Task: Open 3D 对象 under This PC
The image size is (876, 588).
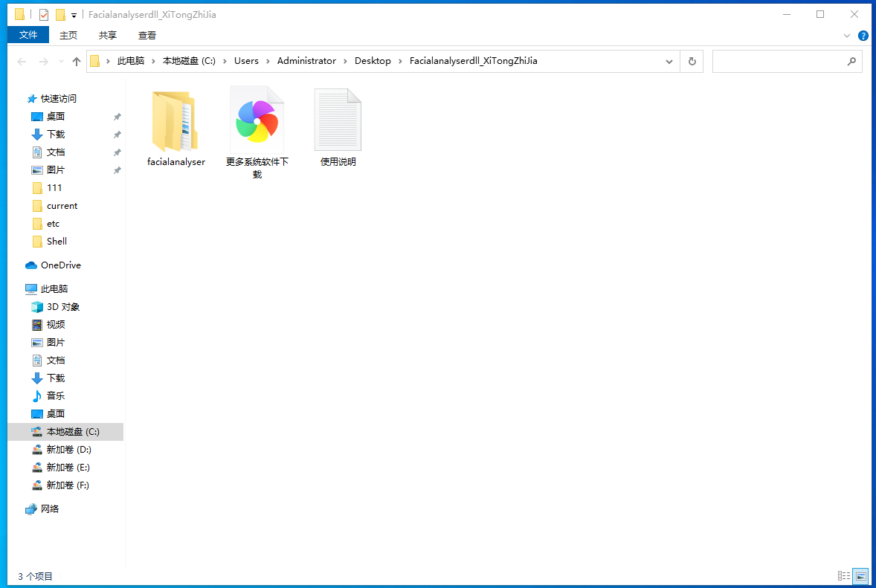Action: 62,306
